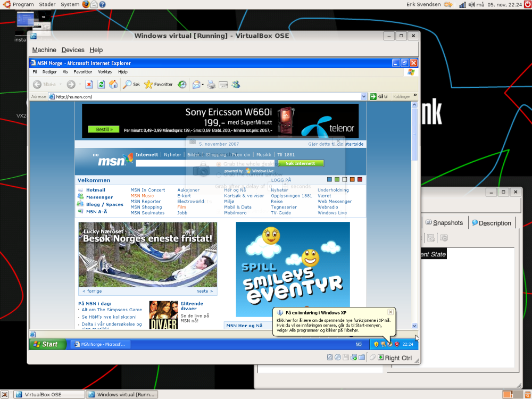Select the red theme color swatch on MSN

pyautogui.click(x=360, y=179)
